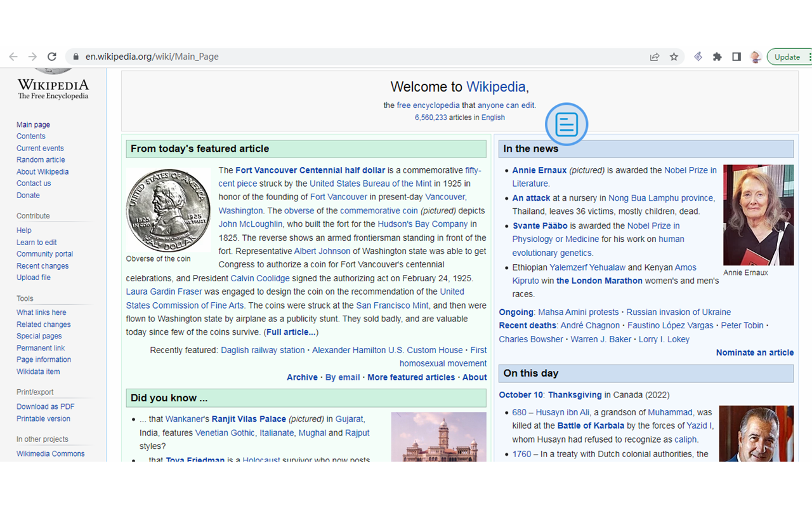
Task: Open Ranjit Vilas Palace link
Action: click(x=249, y=419)
